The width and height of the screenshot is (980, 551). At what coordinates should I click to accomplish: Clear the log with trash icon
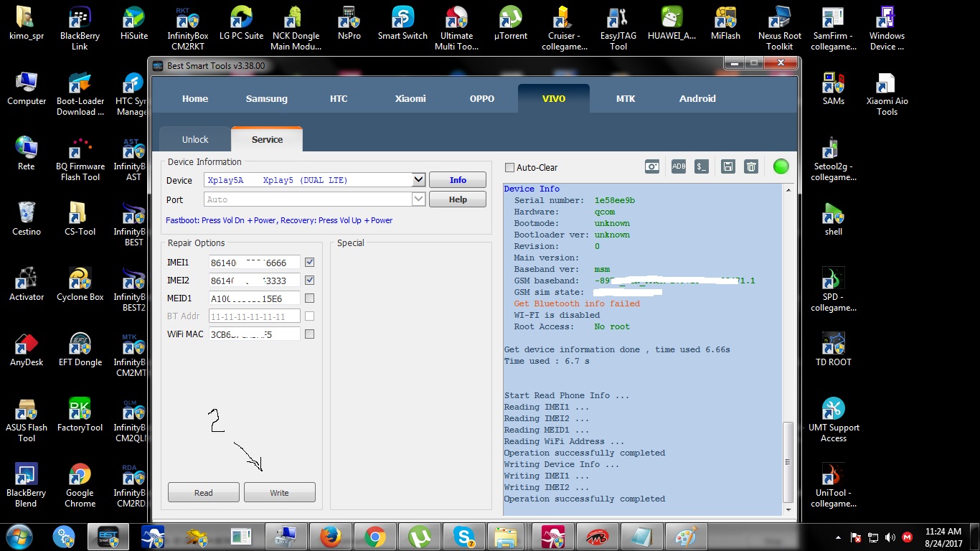[751, 166]
